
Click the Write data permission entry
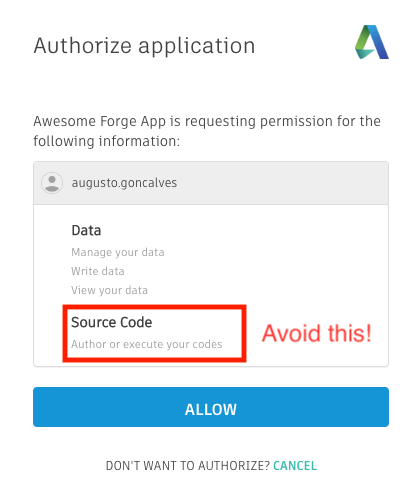click(98, 271)
